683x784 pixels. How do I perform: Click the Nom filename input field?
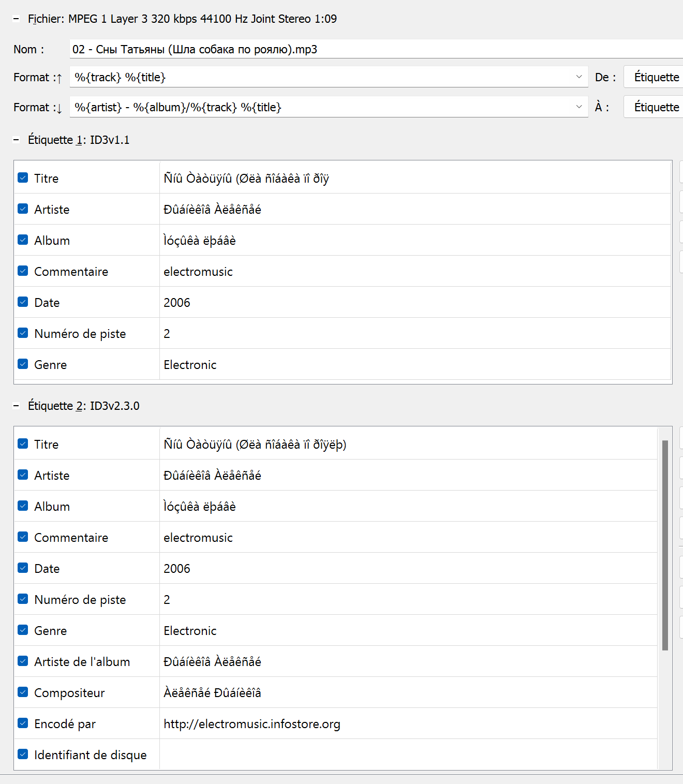click(376, 49)
